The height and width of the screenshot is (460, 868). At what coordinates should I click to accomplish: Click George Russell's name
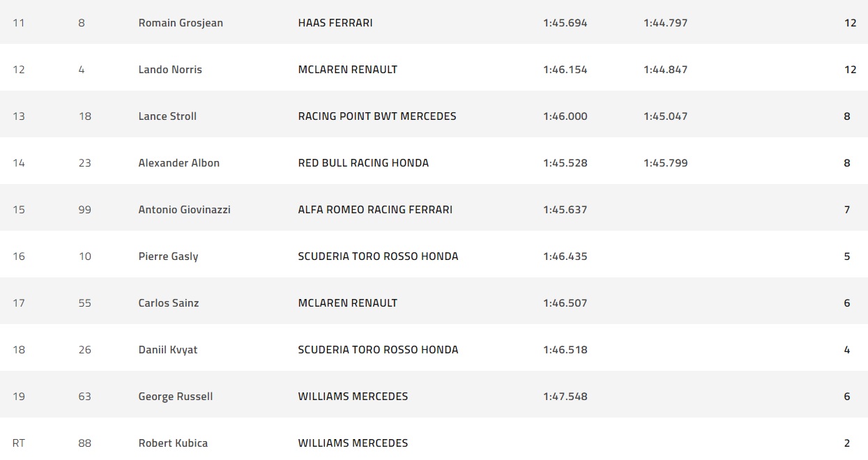click(176, 397)
